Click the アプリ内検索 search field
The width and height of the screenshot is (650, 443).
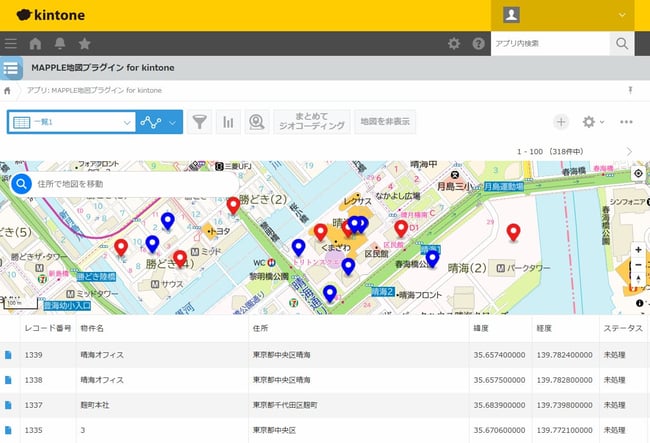click(550, 44)
